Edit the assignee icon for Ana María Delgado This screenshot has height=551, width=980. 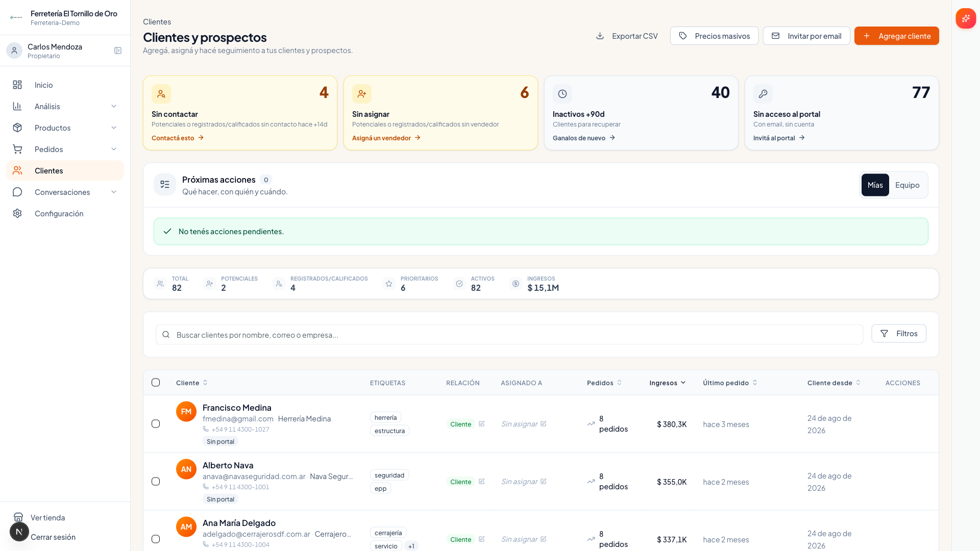click(x=543, y=539)
